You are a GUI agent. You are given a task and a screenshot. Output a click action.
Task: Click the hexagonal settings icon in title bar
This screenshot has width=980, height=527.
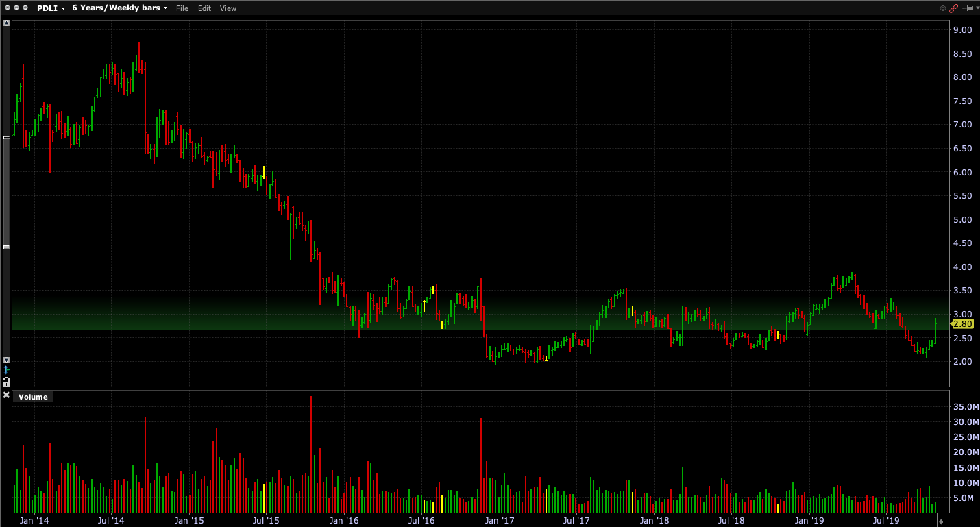coord(944,8)
